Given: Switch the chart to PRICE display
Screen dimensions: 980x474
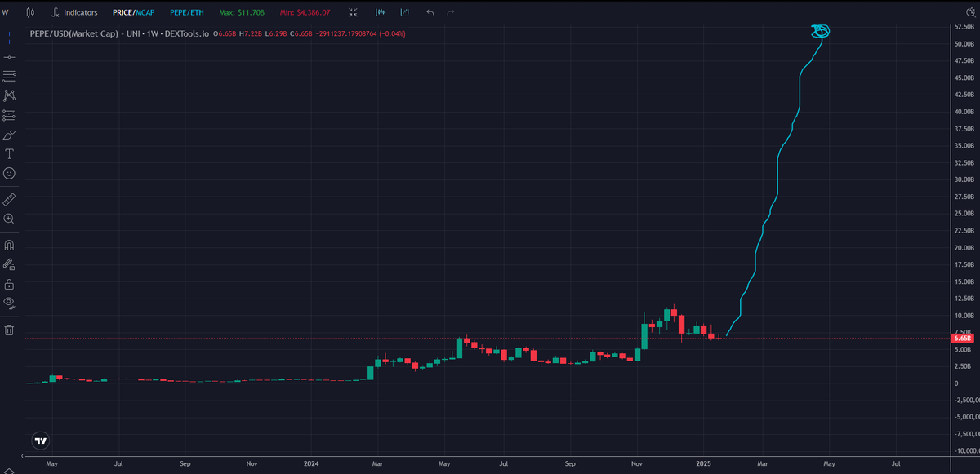Looking at the screenshot, I should coord(123,13).
